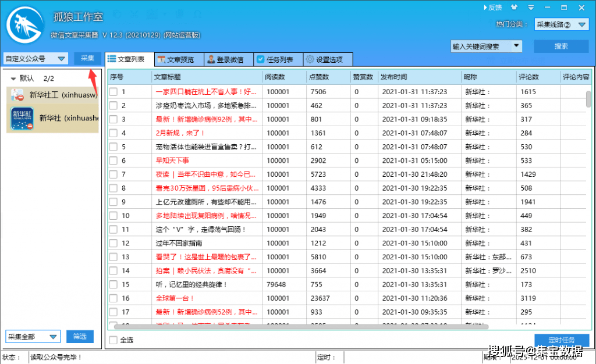Image resolution: width=596 pixels, height=364 pixels.
Task: Click article 这个“V”字，走得荡气回肠！
Action: tap(201, 230)
